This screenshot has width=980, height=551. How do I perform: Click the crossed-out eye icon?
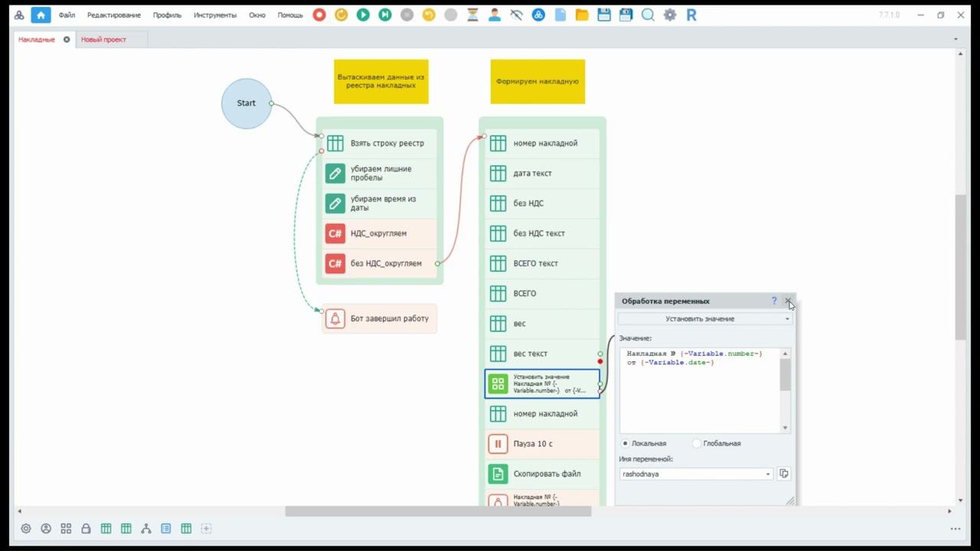pos(516,15)
